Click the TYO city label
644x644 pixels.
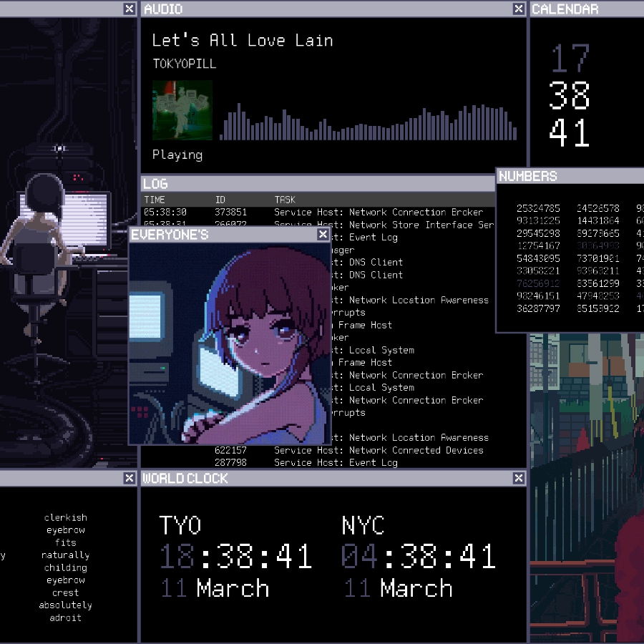click(180, 525)
